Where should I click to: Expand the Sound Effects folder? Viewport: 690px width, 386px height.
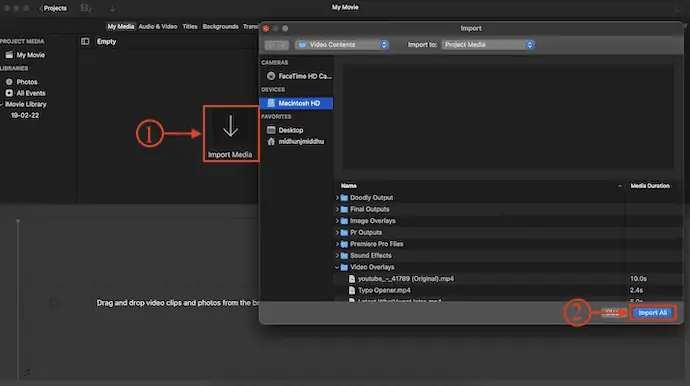(x=337, y=256)
